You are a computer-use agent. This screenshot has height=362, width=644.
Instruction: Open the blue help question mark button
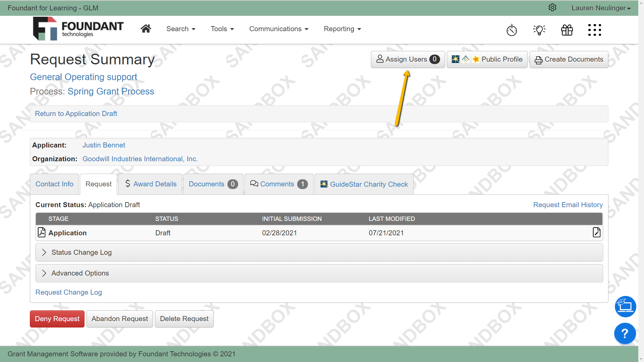coord(625,333)
